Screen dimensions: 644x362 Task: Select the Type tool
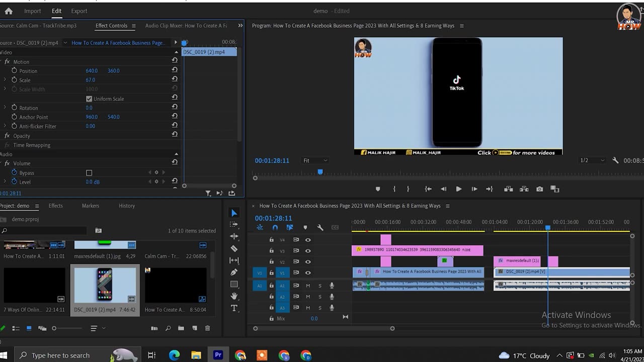234,308
